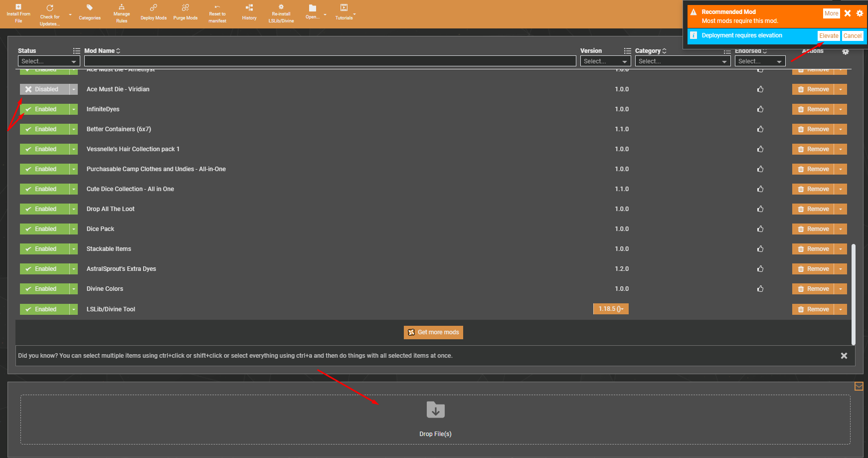Screen dimensions: 868x458
Task: Click the Install From File toolbar icon
Action: coord(18,7)
